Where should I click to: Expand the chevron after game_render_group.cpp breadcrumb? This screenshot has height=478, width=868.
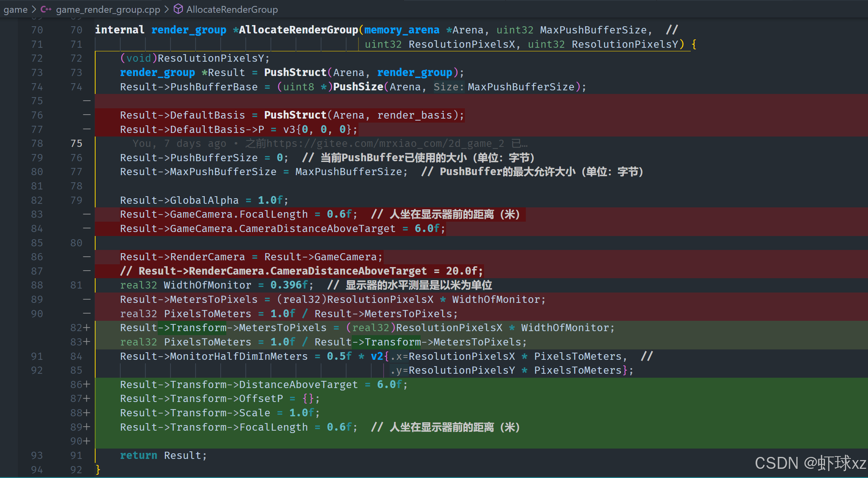click(167, 9)
